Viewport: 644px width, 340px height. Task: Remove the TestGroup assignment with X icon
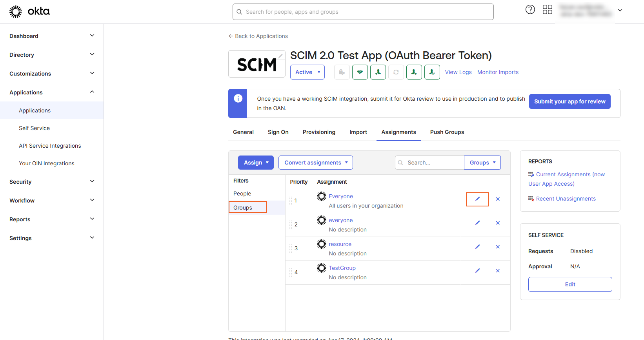(498, 271)
